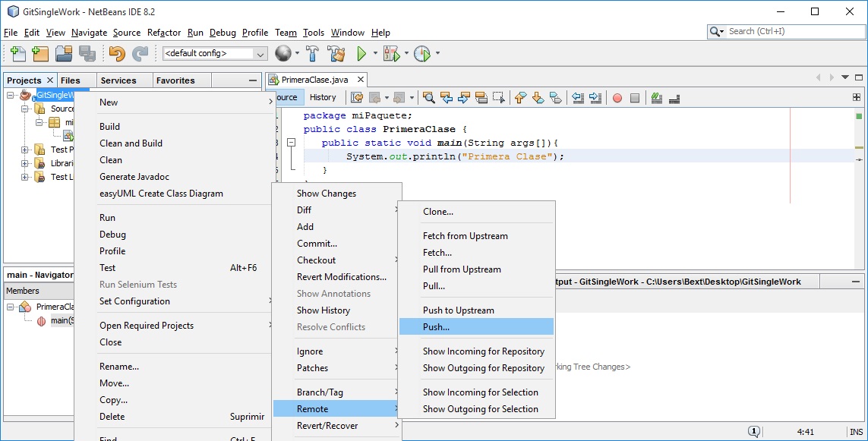The width and height of the screenshot is (868, 441).
Task: Toggle Highlight Search icon in editor toolbar
Action: (x=481, y=98)
